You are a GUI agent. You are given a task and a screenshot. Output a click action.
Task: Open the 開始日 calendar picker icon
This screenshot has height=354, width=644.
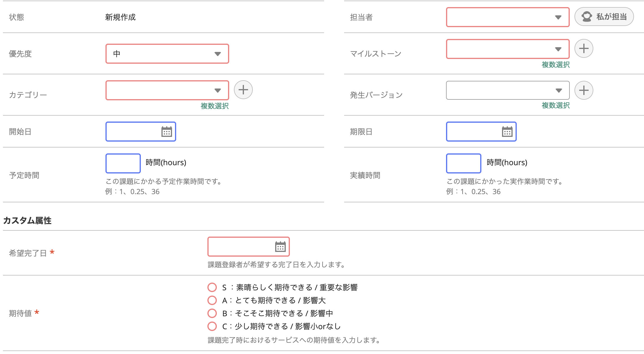(166, 132)
